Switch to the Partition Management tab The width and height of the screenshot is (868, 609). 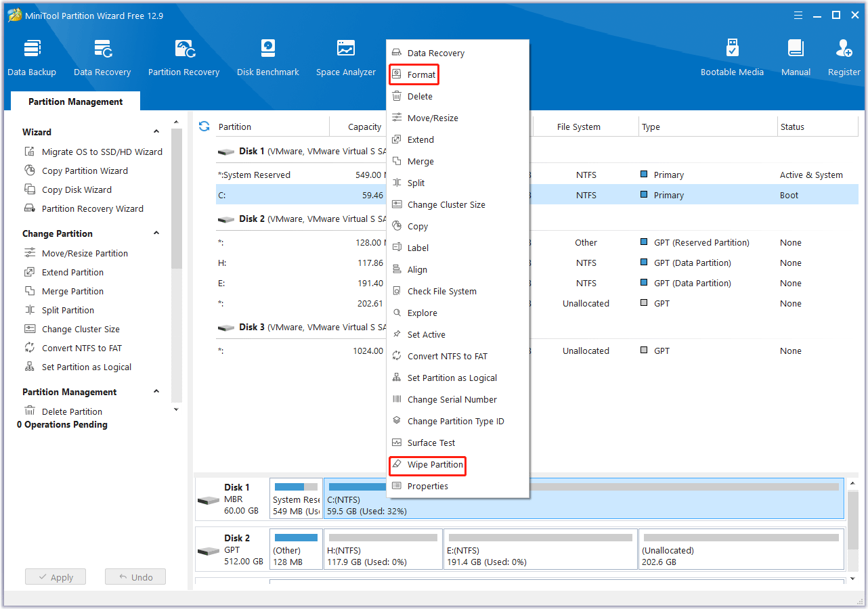pyautogui.click(x=76, y=101)
